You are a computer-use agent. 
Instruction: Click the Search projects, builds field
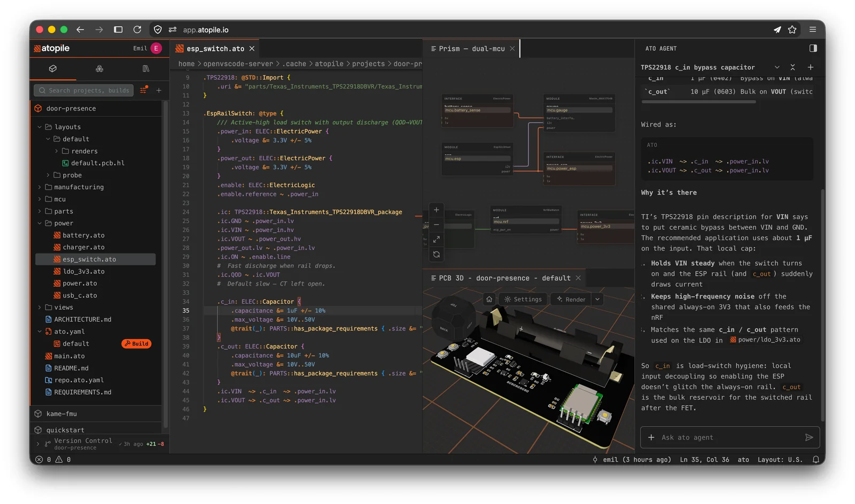(x=84, y=90)
